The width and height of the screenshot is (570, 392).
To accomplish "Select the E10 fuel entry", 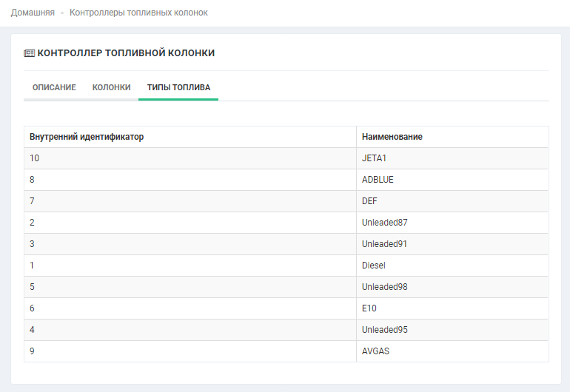I will (x=369, y=308).
